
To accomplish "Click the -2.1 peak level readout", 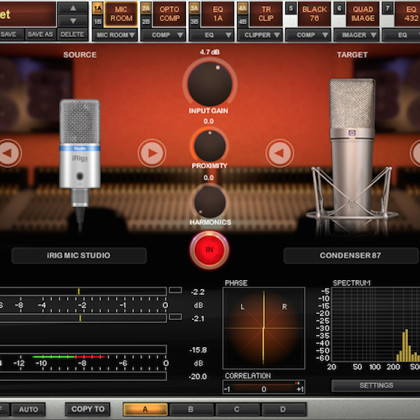I will click(x=198, y=319).
